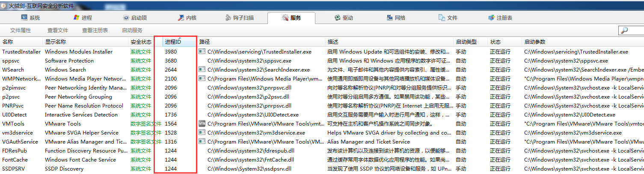Viewport: 644px width, 174px height.
Task: Open the 启动项 tab
Action: tap(135, 18)
